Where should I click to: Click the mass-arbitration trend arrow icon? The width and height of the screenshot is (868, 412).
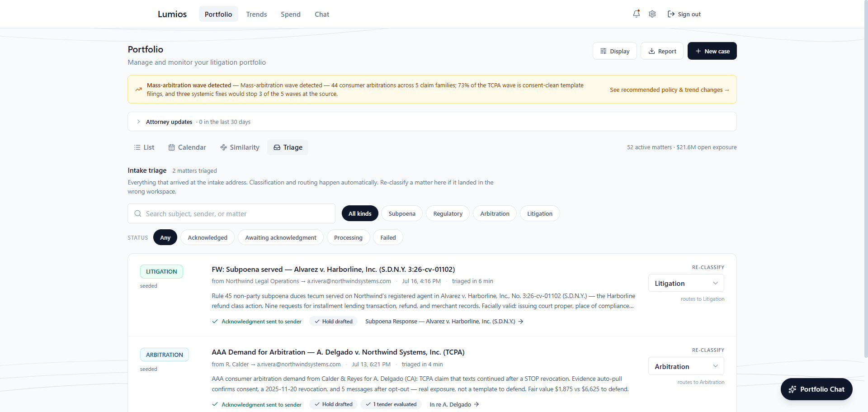139,90
